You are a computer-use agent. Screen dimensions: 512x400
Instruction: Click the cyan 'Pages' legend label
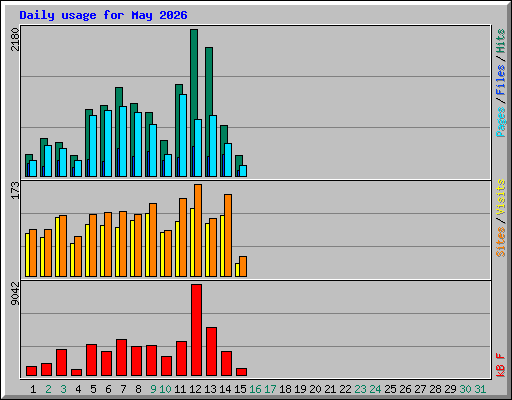coord(501,122)
